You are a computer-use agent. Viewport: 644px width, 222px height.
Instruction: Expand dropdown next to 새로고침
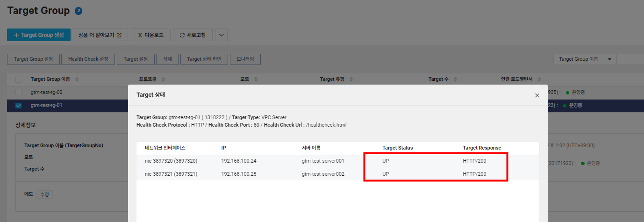[x=221, y=35]
